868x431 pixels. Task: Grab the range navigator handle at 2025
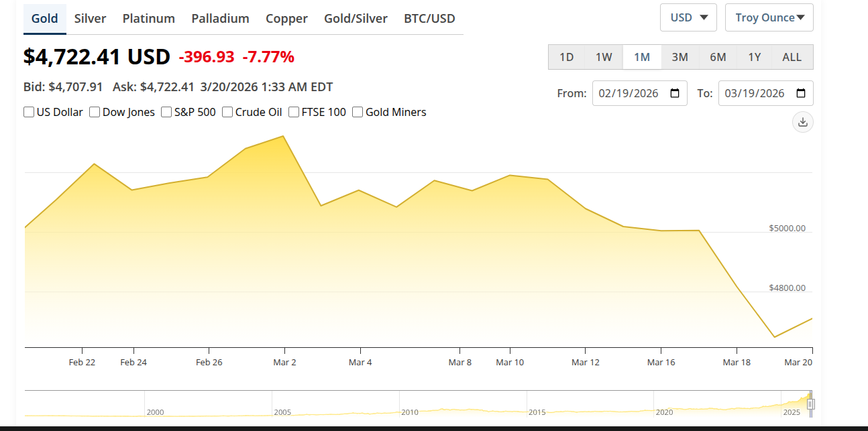click(810, 404)
